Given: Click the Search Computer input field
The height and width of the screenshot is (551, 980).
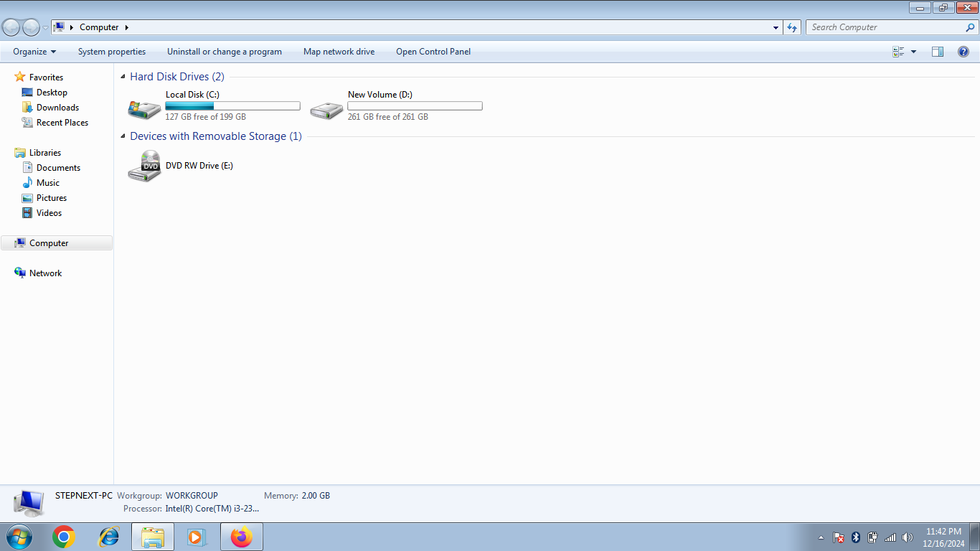Looking at the screenshot, I should [x=886, y=27].
